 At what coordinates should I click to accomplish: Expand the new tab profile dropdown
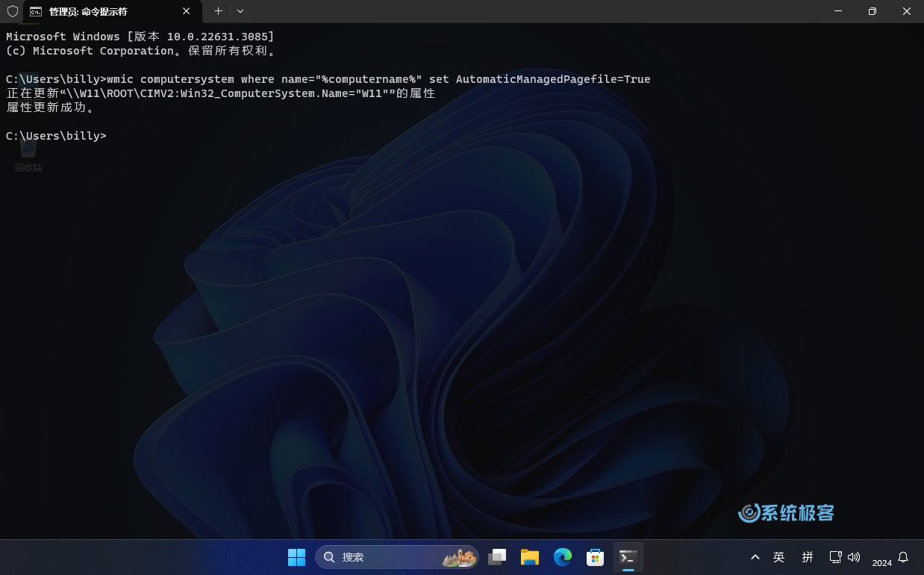click(x=240, y=11)
